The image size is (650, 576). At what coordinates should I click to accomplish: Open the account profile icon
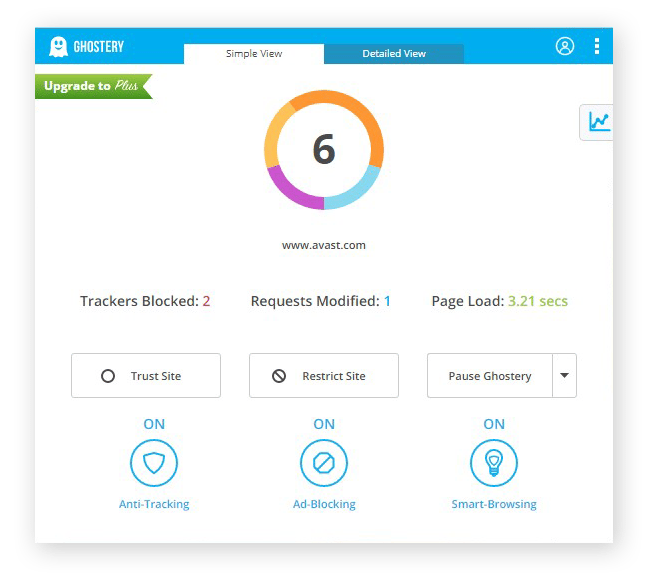pyautogui.click(x=565, y=46)
